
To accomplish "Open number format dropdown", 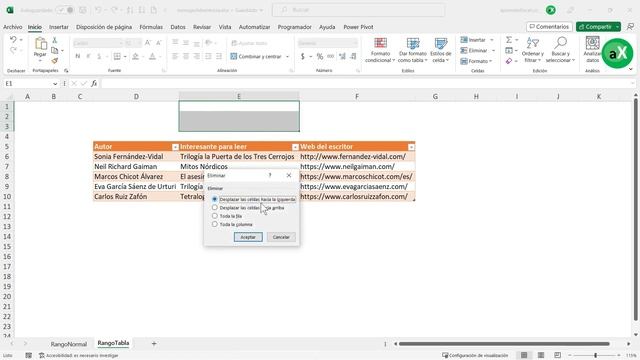I will [x=355, y=43].
